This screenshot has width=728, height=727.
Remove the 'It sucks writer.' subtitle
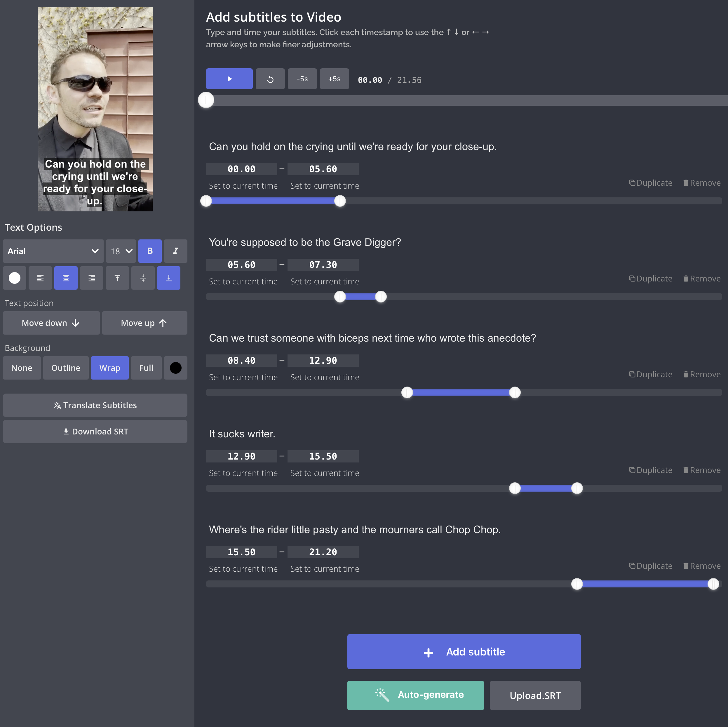point(702,470)
